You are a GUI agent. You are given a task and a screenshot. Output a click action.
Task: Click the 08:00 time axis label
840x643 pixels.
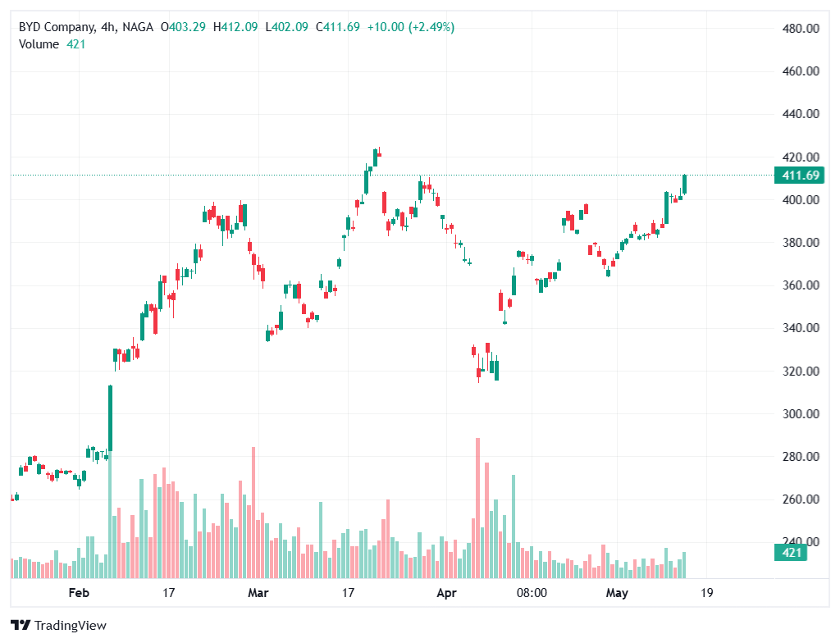coord(532,592)
